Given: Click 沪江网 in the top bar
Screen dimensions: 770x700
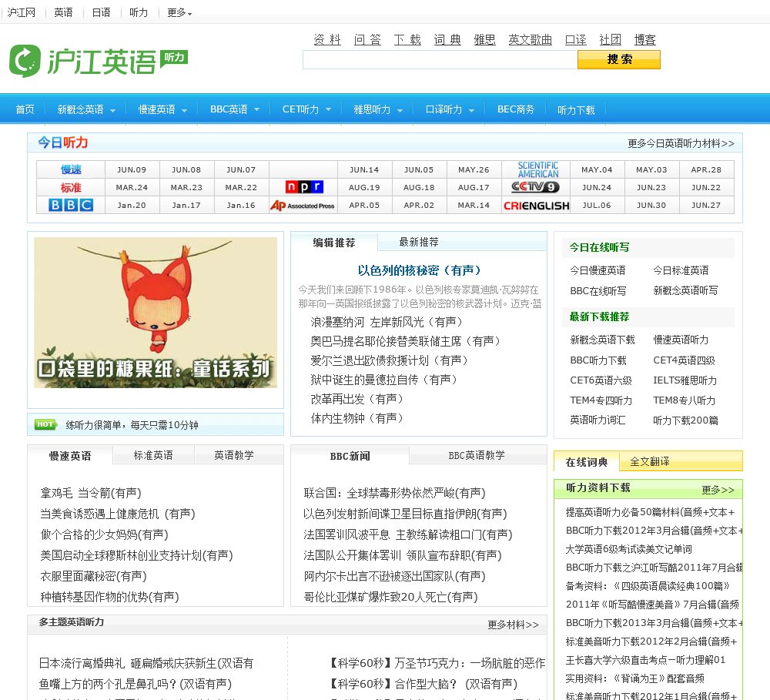Looking at the screenshot, I should [21, 13].
